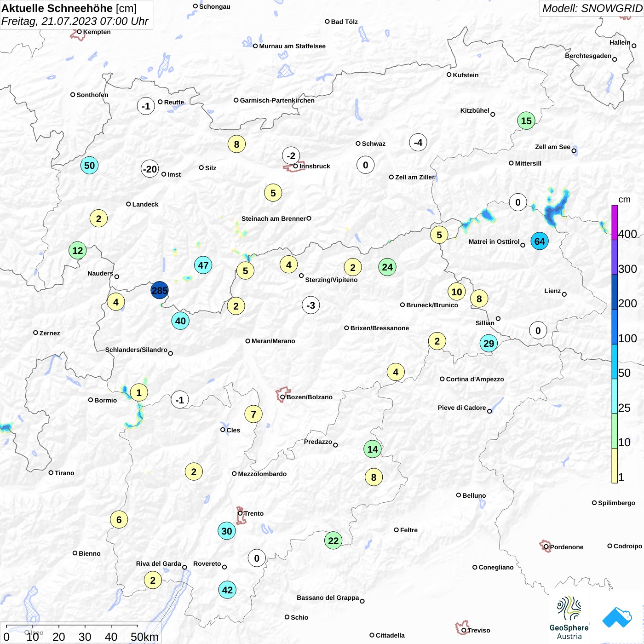Viewport: 644px width, 644px height.
Task: Click the -2 marker above Innsbruck
Action: click(x=291, y=155)
